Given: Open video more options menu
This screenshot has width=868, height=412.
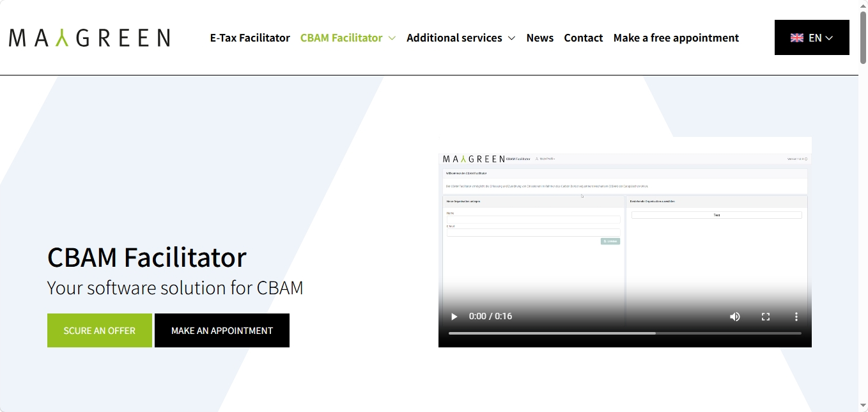Looking at the screenshot, I should pyautogui.click(x=796, y=317).
